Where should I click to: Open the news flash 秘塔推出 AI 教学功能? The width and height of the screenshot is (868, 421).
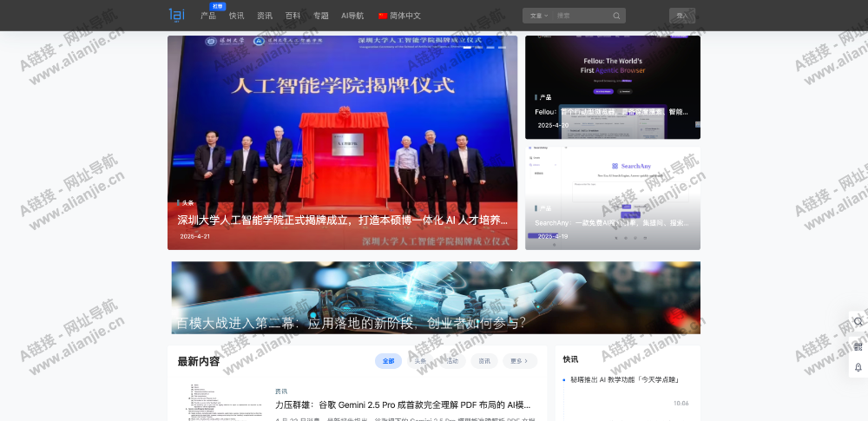click(624, 379)
